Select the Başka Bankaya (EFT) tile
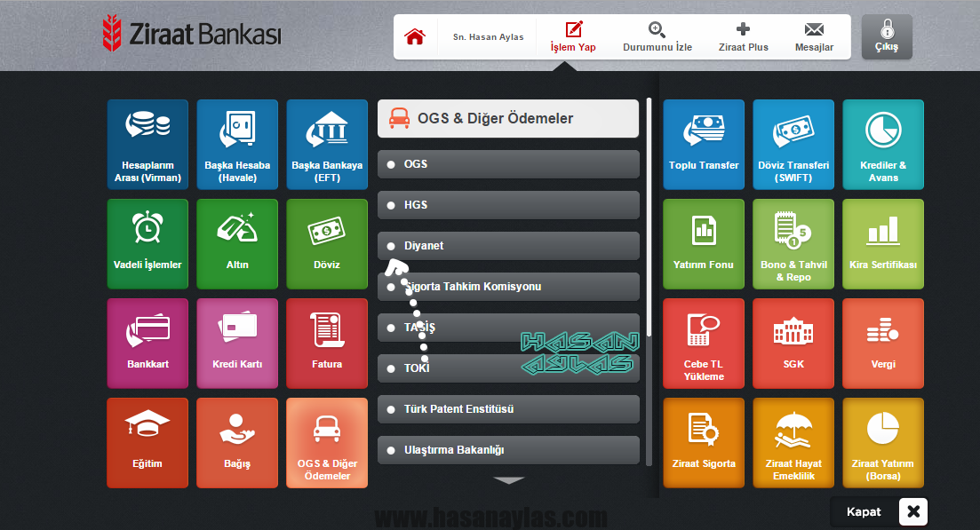Viewport: 980px width, 530px height. [x=327, y=144]
